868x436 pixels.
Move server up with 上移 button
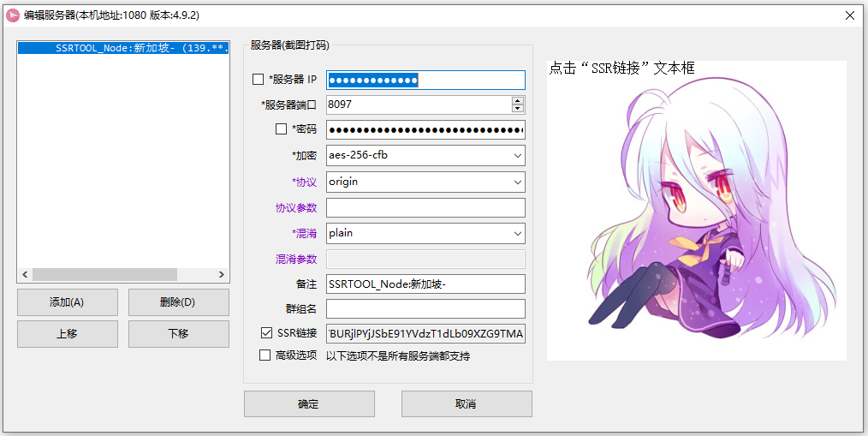pyautogui.click(x=68, y=334)
